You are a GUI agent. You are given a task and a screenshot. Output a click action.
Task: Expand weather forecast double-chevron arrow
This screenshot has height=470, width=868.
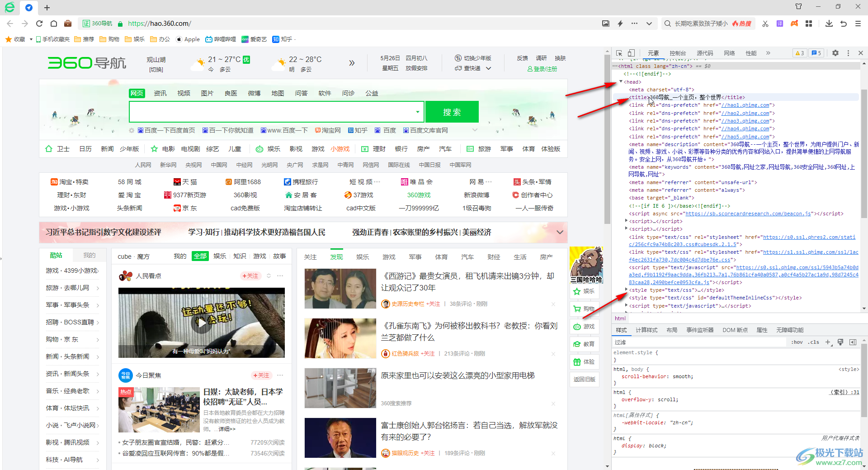point(352,63)
